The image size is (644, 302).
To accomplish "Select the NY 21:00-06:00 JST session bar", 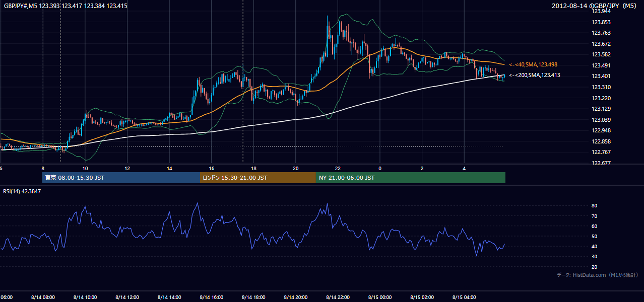I will 411,178.
